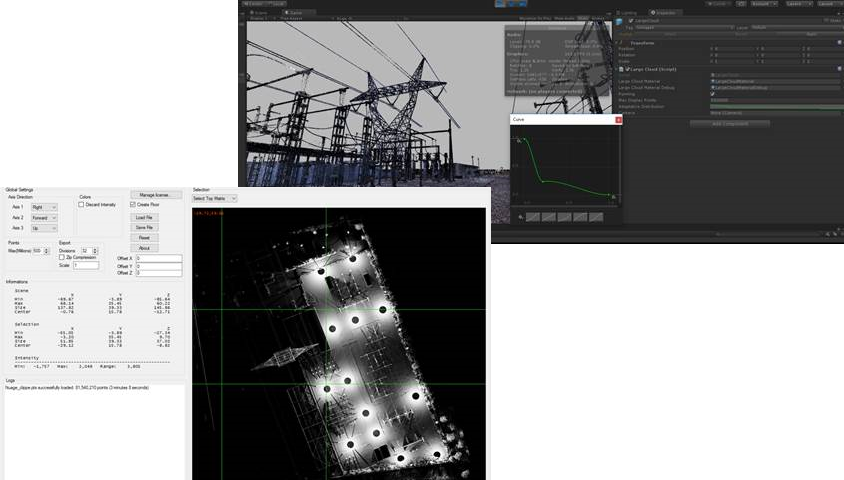Click the loaded file log message
Viewport: 844px width, 480px height.
click(77, 387)
